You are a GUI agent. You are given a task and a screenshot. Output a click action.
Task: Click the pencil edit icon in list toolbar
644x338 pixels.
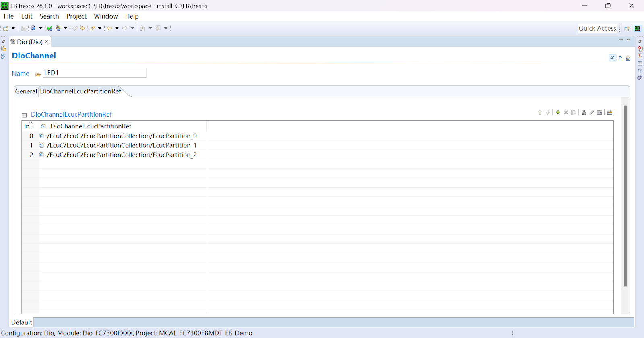(x=592, y=112)
